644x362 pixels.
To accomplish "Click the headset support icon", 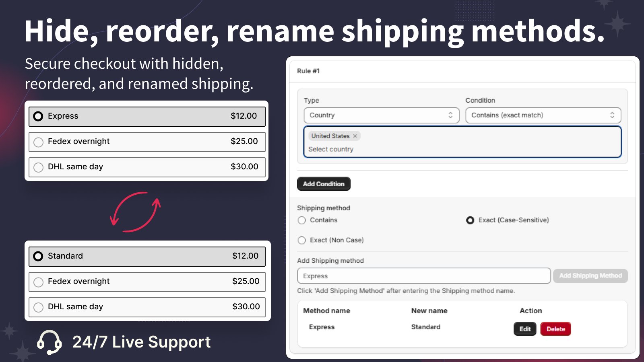I will (49, 341).
